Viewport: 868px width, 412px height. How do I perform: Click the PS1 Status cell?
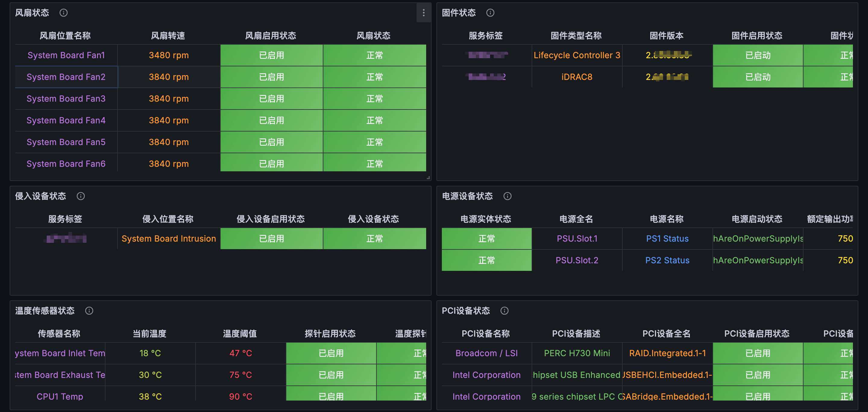667,238
